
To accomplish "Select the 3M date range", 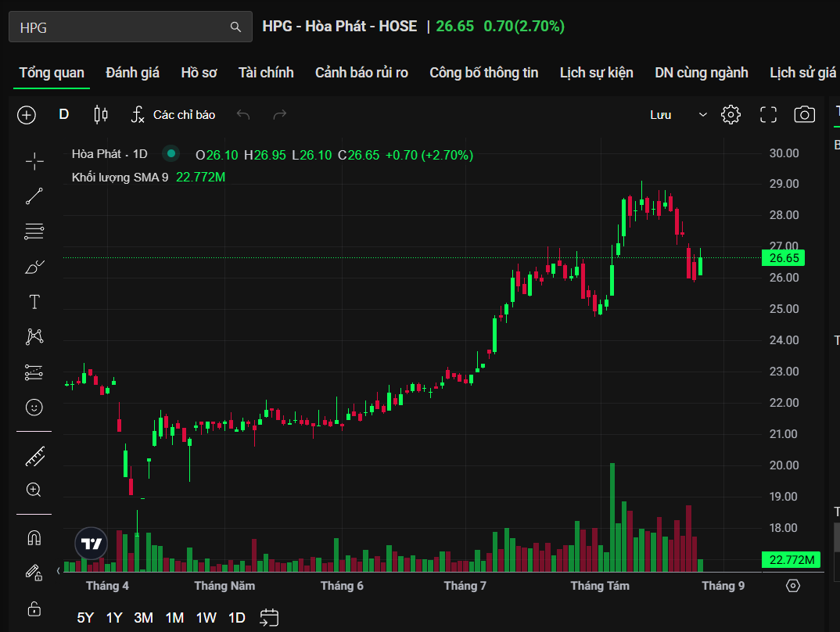I will (144, 618).
